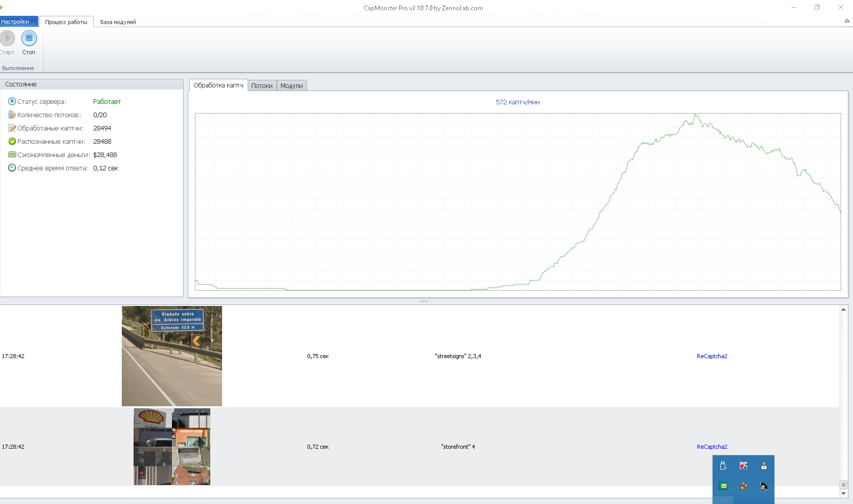Open Kaspersky icon in system tray
This screenshot has width=853, height=504.
pos(743,466)
